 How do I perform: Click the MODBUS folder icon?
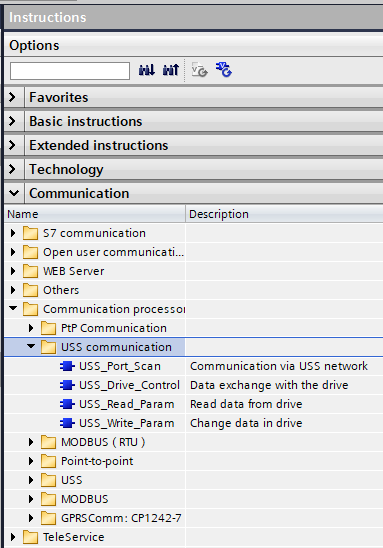pos(48,499)
